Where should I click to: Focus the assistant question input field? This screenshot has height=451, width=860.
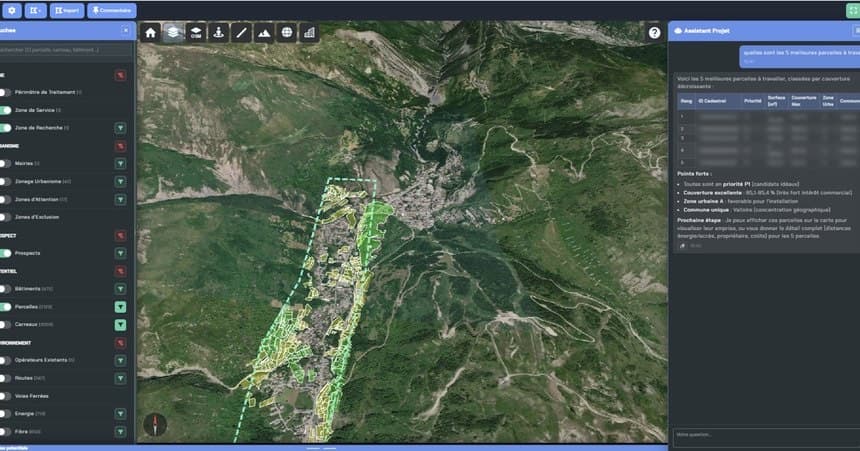tap(766, 436)
